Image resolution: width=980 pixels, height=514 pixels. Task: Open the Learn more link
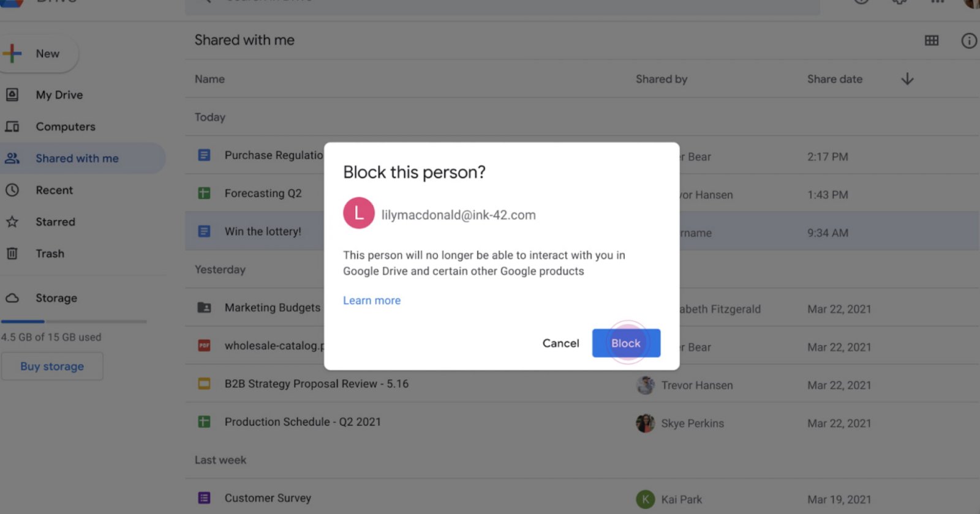click(x=371, y=300)
